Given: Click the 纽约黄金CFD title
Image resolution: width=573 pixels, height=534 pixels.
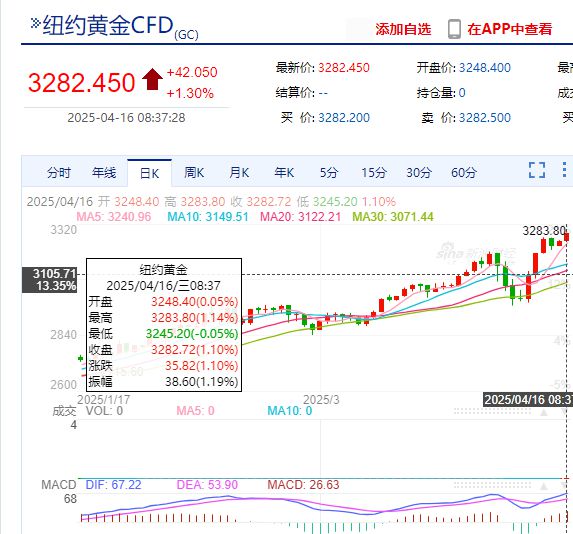Looking at the screenshot, I should (x=108, y=25).
